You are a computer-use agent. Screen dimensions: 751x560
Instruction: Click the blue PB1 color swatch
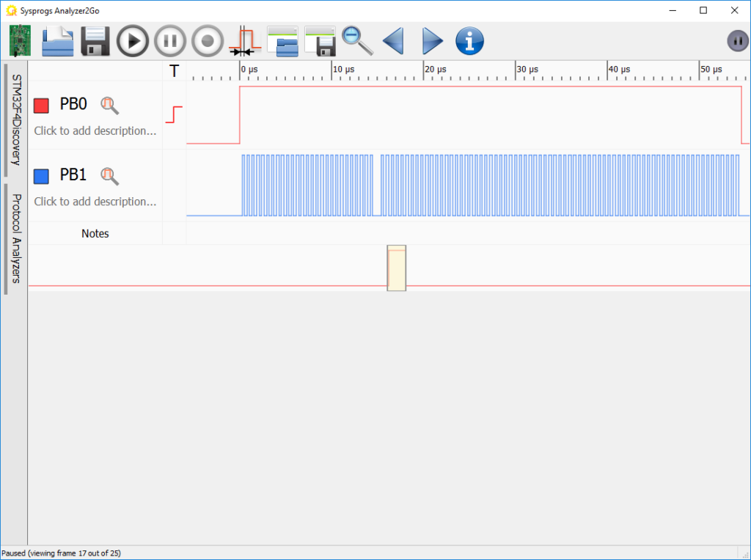[41, 176]
